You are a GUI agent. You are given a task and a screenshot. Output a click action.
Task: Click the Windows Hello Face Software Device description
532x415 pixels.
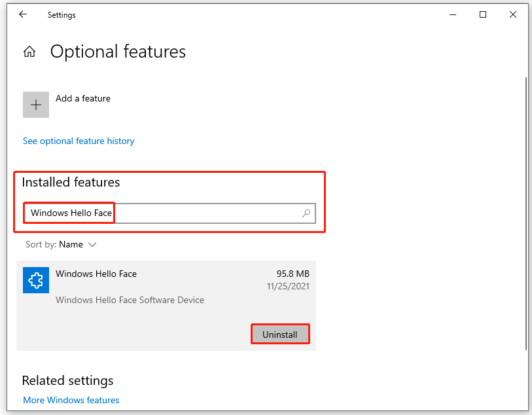130,299
